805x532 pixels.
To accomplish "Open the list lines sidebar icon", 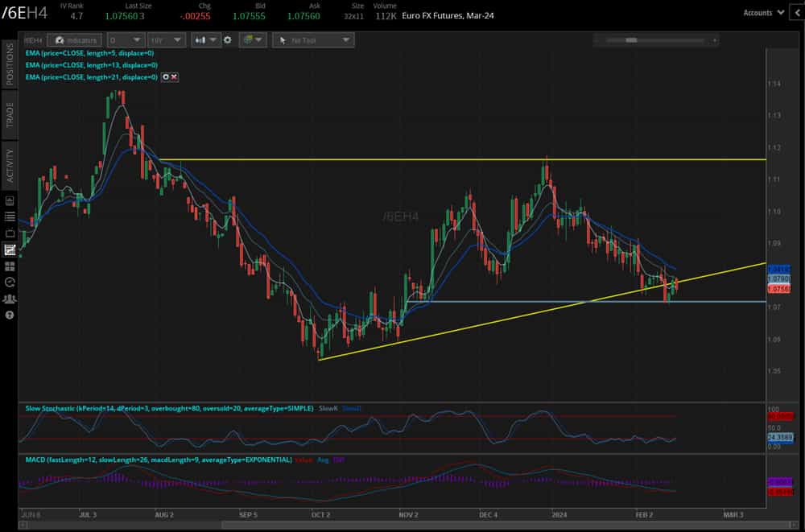I will click(x=10, y=217).
